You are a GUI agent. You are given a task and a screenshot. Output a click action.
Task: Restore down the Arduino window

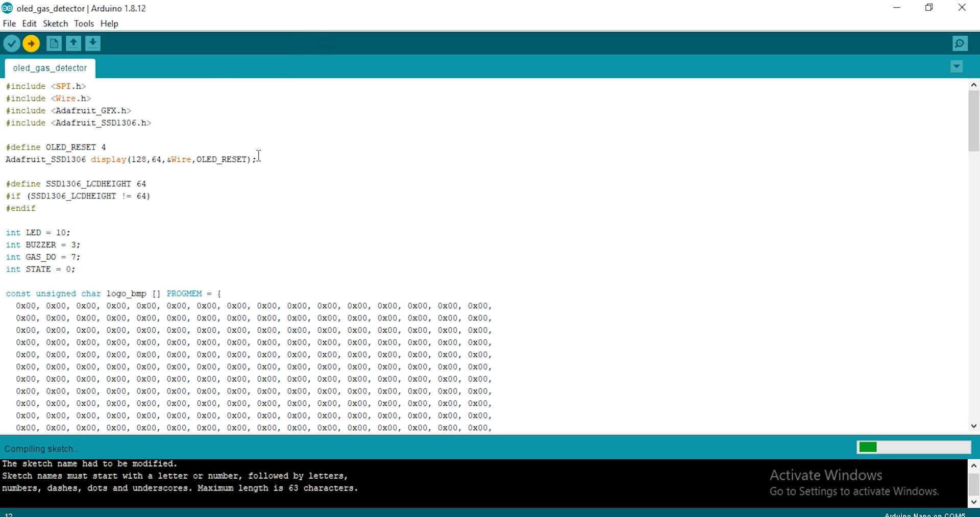929,8
